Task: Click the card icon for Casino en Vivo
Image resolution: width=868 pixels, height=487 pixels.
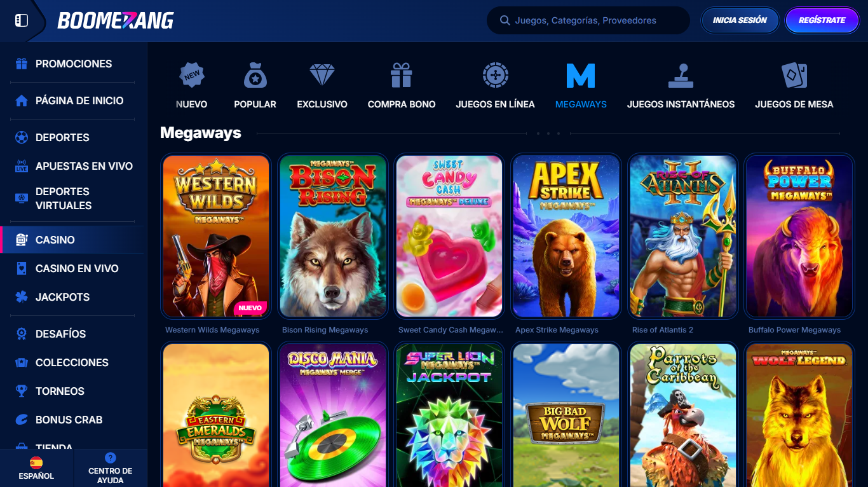Action: [x=22, y=268]
